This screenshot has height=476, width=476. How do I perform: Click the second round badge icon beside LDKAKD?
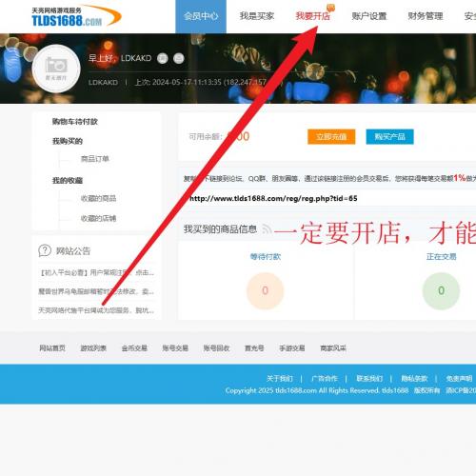point(179,58)
